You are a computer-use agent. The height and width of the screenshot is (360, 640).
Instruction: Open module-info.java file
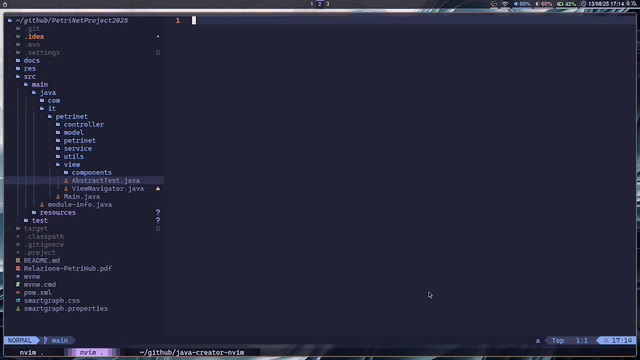point(80,204)
